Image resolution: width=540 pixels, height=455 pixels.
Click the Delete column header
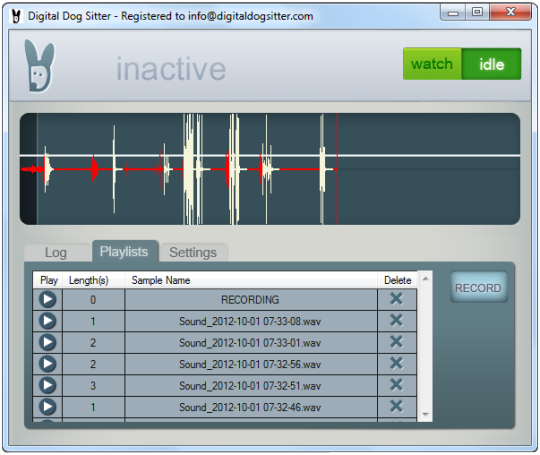coord(397,280)
